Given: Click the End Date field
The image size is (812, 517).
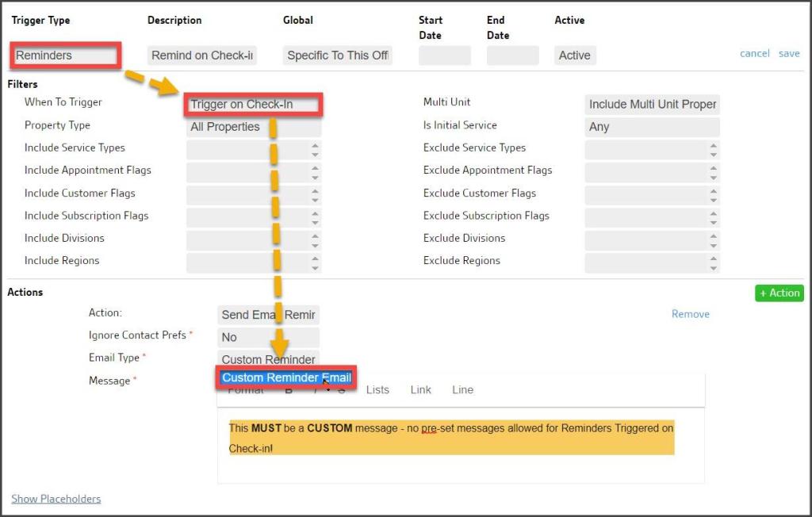Looking at the screenshot, I should pyautogui.click(x=512, y=56).
